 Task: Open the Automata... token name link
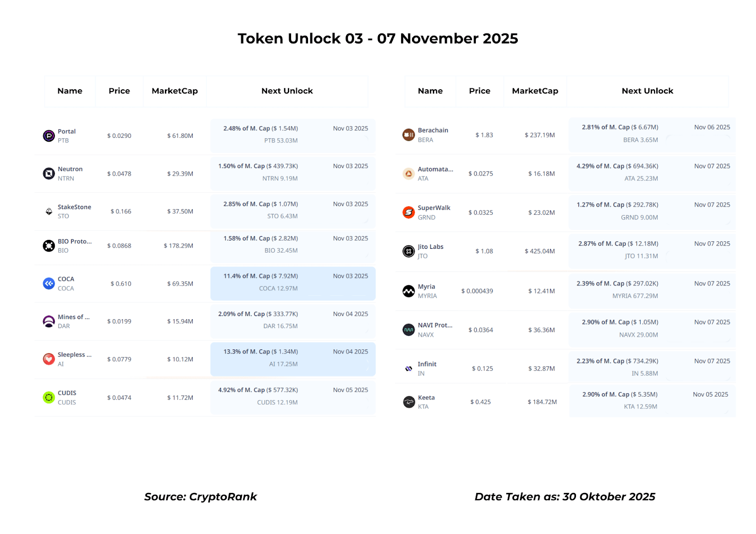[x=435, y=169]
